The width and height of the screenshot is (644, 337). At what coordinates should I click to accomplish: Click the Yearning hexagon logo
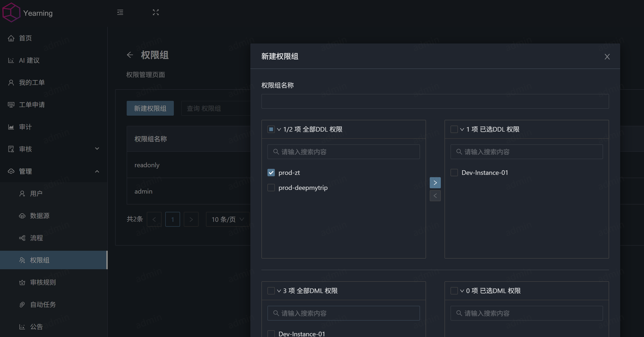pos(11,12)
